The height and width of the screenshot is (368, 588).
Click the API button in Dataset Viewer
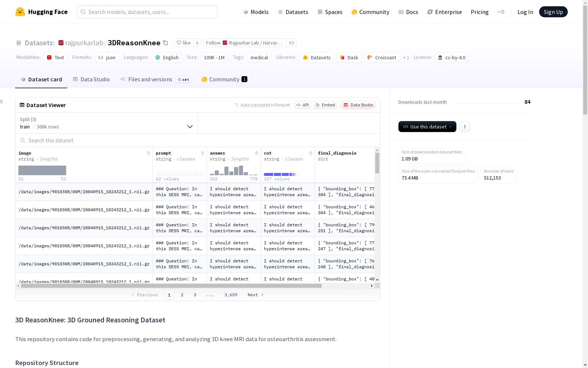tap(302, 105)
